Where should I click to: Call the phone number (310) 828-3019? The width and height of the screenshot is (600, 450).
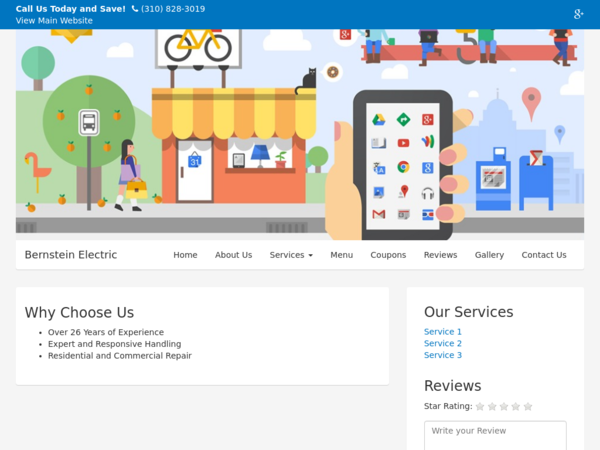[173, 9]
